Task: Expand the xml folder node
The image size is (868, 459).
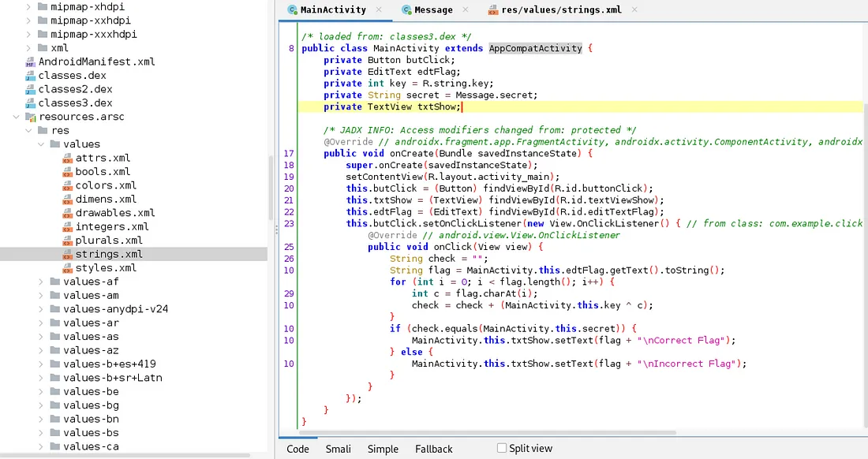Action: (28, 48)
